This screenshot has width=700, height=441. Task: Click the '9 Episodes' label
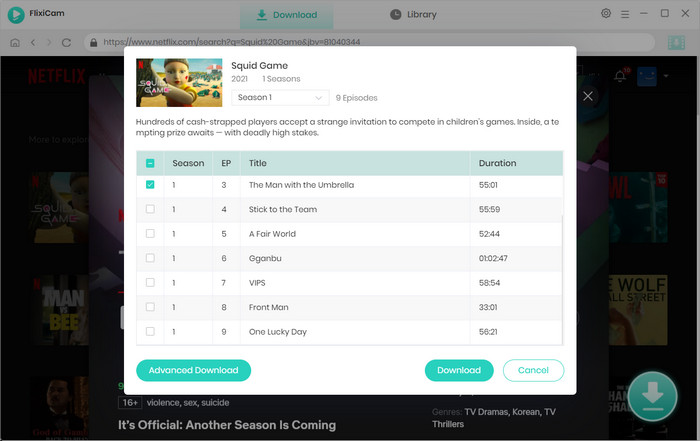point(356,98)
